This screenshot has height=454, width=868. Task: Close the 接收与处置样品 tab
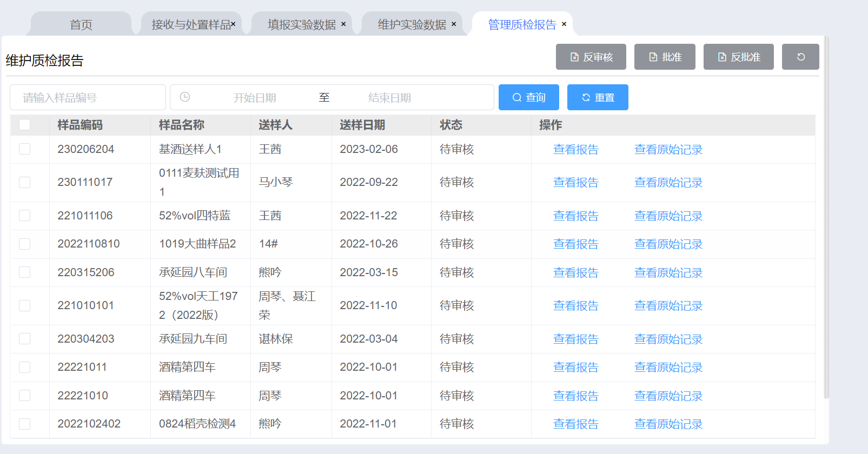(234, 24)
